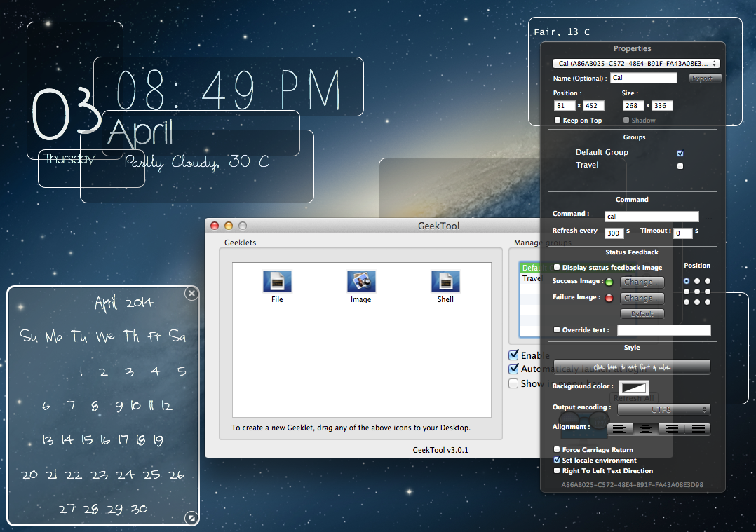
Task: Select center status position radio button
Action: click(x=697, y=292)
